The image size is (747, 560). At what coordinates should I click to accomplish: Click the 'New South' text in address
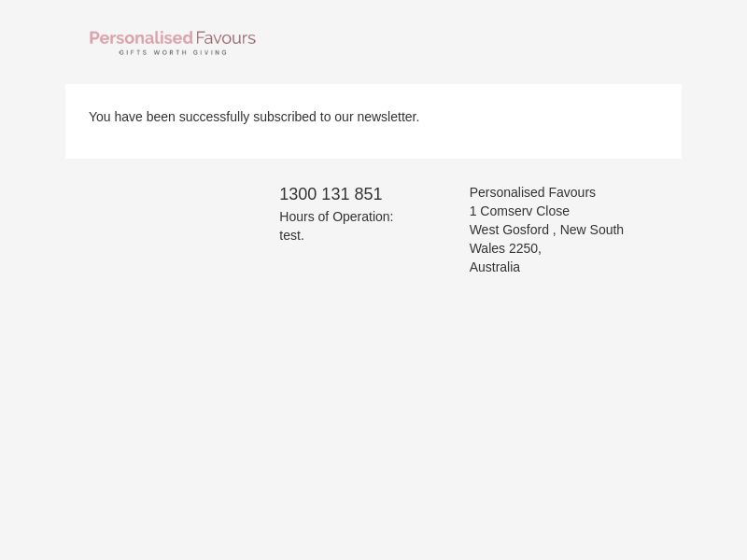tap(592, 230)
